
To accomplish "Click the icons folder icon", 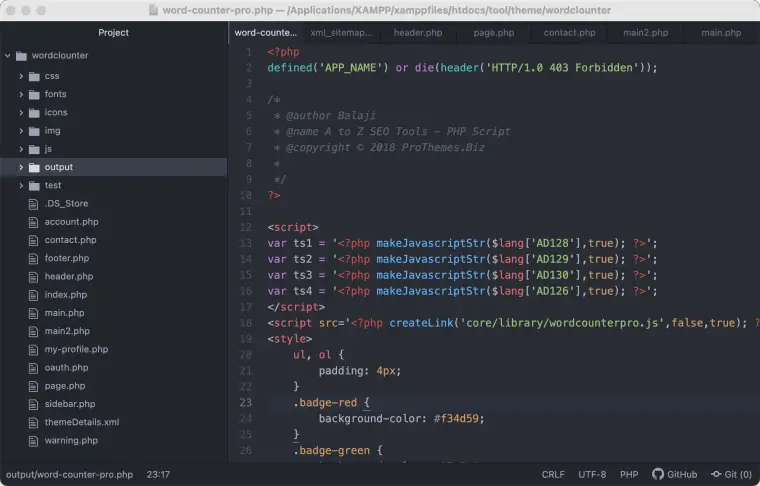I will click(34, 113).
